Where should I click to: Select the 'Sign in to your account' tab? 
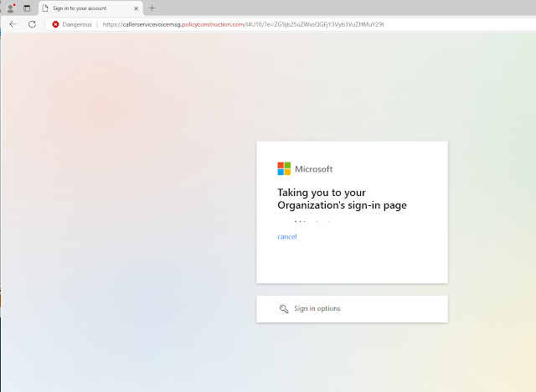click(90, 8)
